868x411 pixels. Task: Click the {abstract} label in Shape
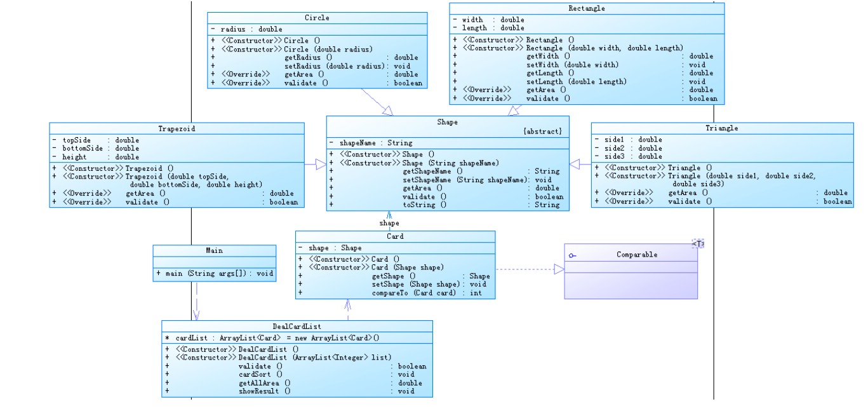[x=542, y=131]
